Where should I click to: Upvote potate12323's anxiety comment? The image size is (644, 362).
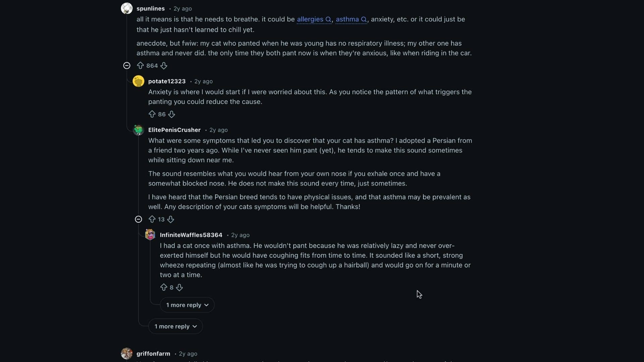(152, 114)
